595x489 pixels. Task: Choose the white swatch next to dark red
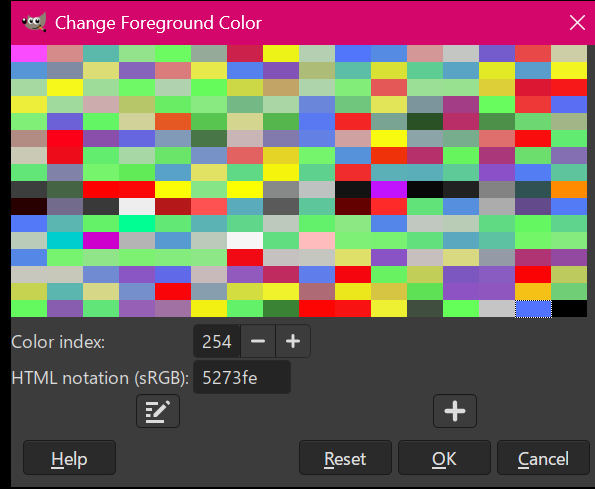tap(137, 206)
